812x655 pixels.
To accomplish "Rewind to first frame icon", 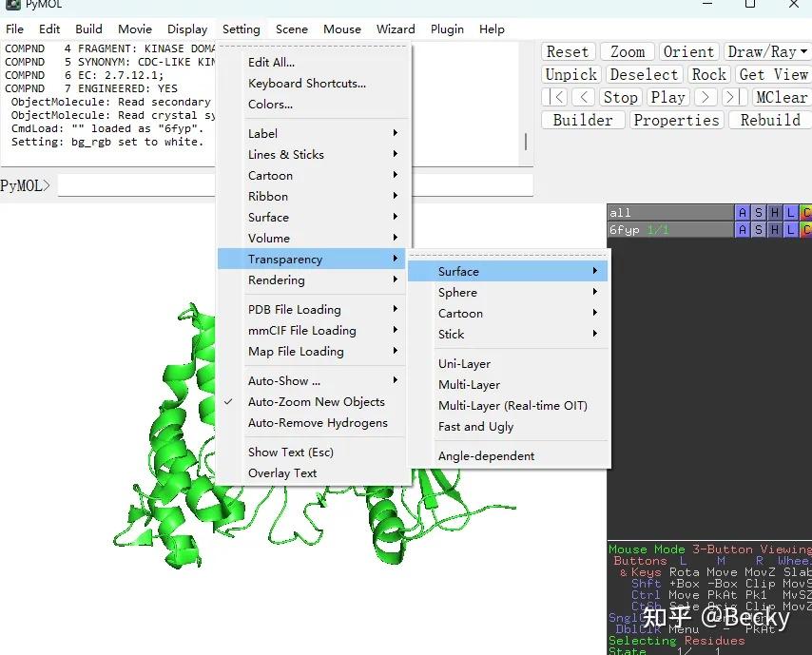I will 554,97.
